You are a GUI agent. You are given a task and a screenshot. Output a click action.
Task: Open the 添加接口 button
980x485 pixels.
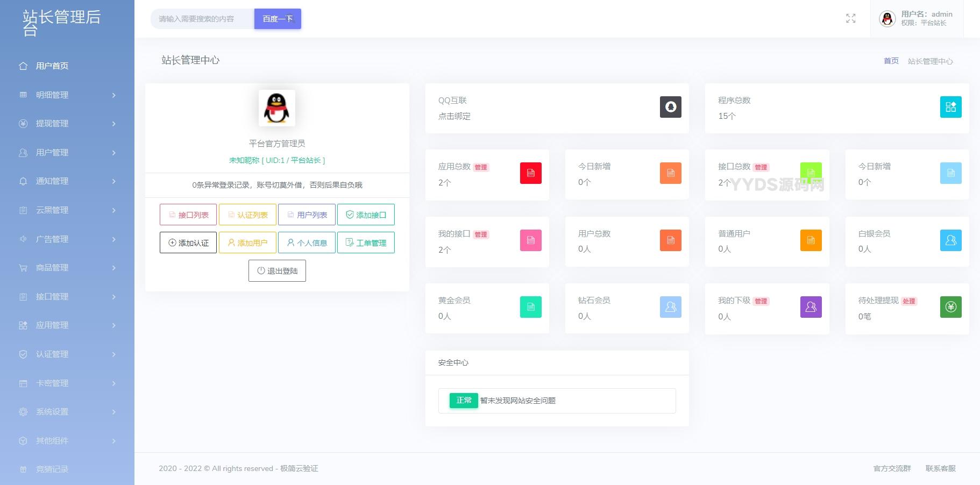pyautogui.click(x=366, y=215)
